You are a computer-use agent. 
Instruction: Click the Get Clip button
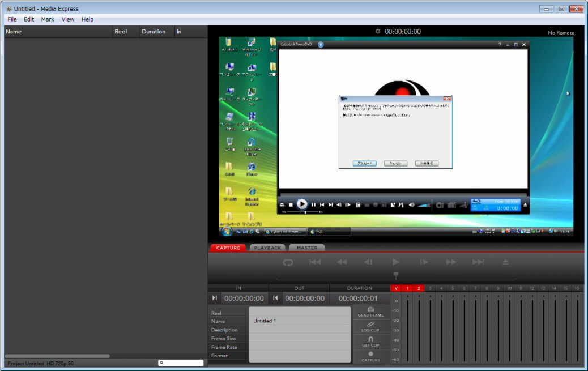click(370, 342)
